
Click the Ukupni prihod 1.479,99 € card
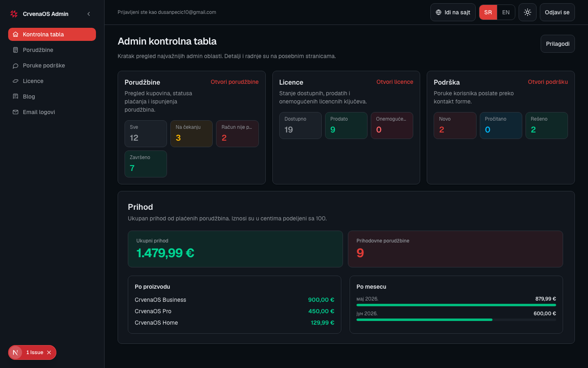(235, 249)
